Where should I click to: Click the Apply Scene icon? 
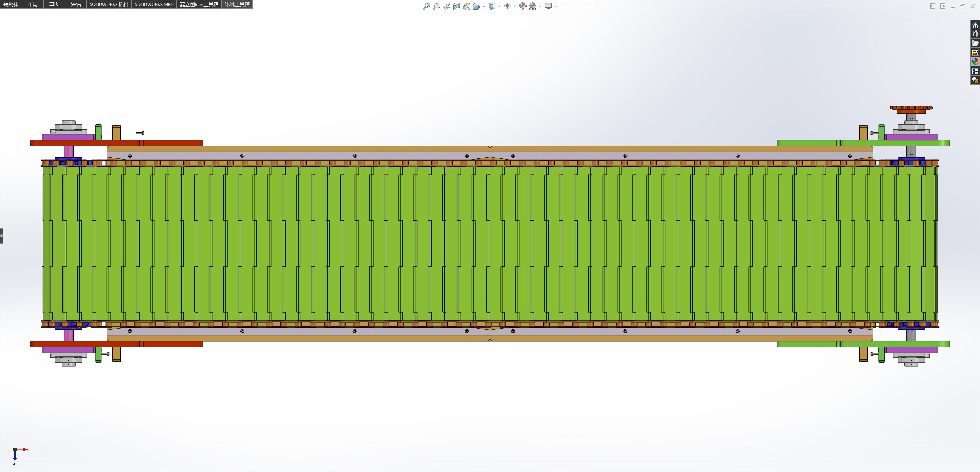[x=532, y=6]
